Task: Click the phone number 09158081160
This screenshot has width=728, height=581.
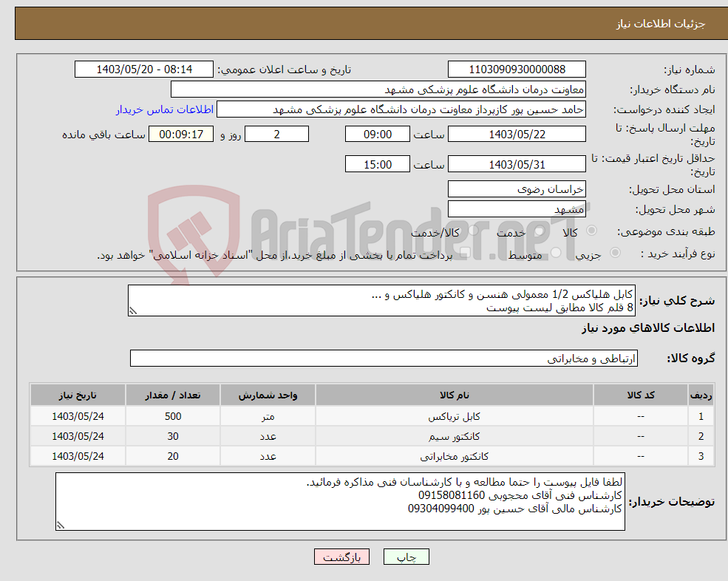Action: [x=452, y=495]
